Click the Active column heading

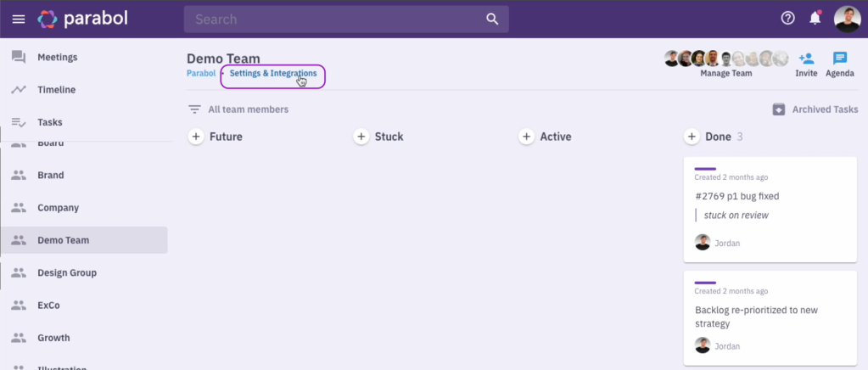click(556, 137)
